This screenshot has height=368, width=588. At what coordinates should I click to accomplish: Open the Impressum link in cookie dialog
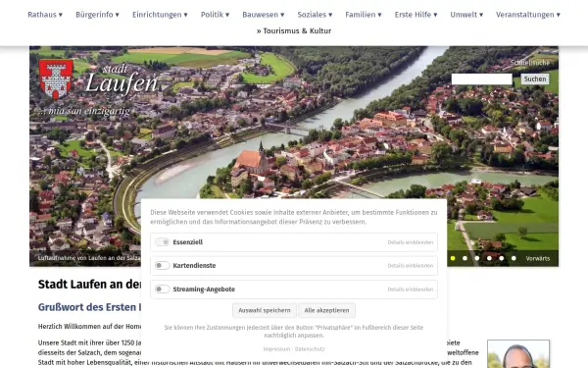pos(276,349)
